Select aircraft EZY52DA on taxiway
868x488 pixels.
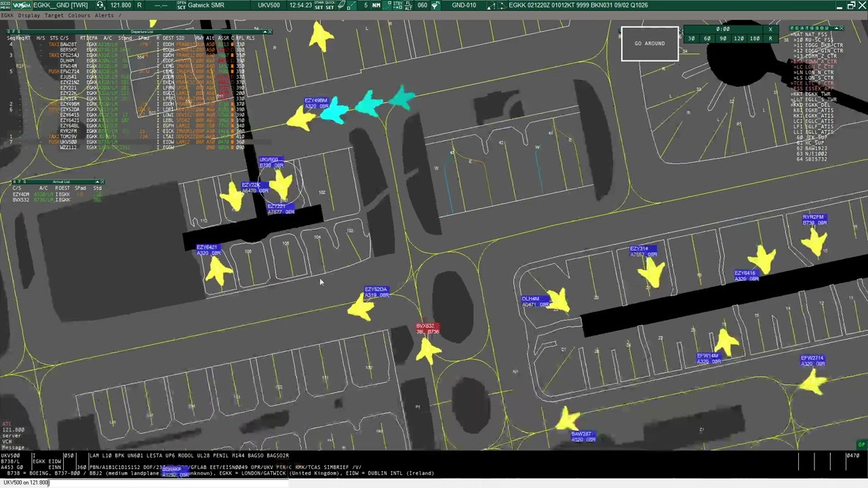pyautogui.click(x=361, y=309)
